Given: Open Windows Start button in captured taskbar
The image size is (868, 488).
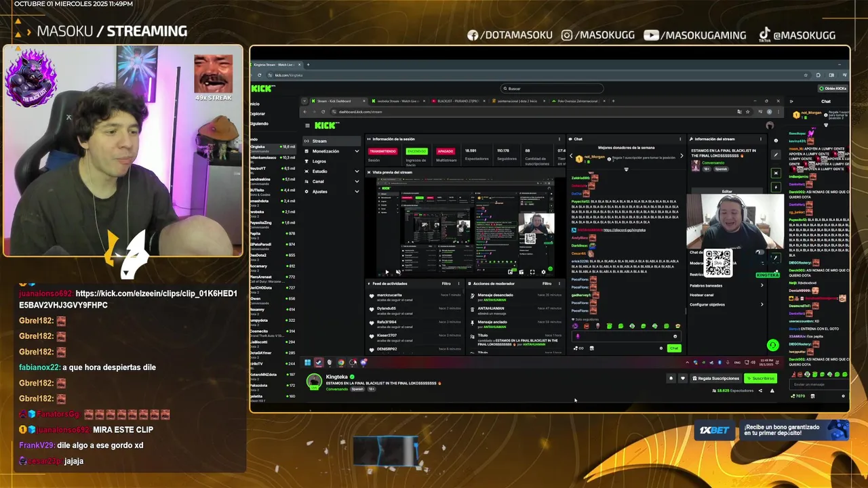Looking at the screenshot, I should 307,363.
